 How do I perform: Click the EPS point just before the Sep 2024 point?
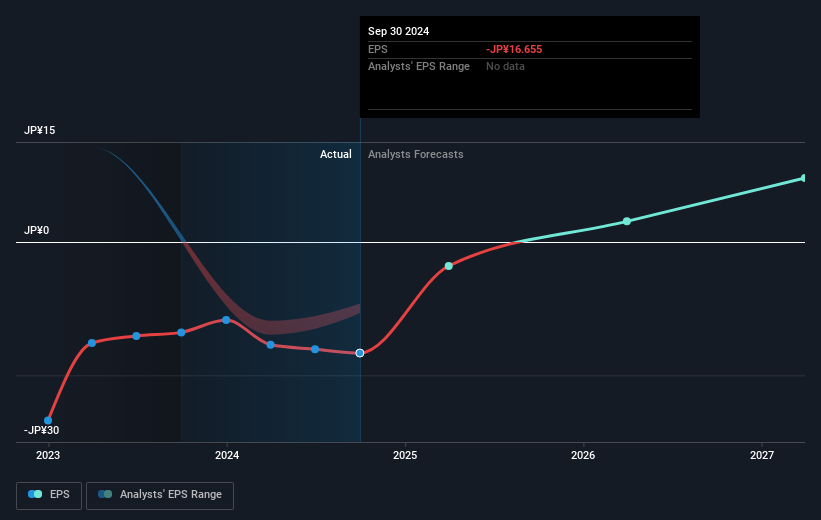click(x=315, y=349)
